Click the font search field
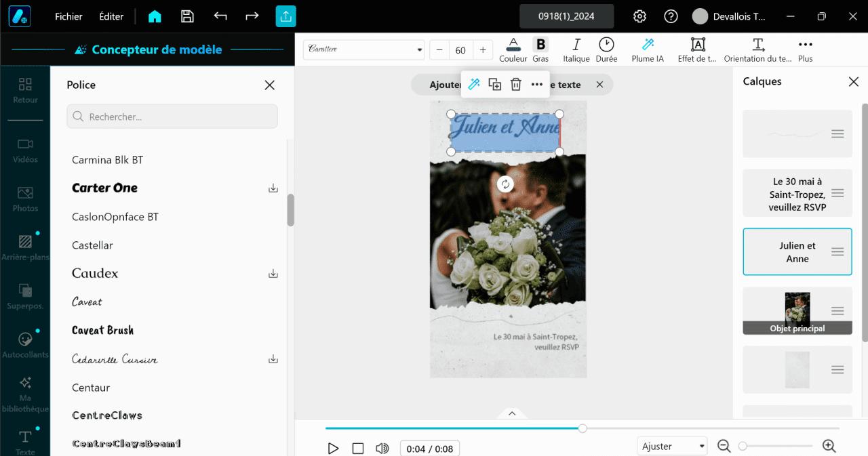Viewport: 868px width, 456px height. (172, 117)
